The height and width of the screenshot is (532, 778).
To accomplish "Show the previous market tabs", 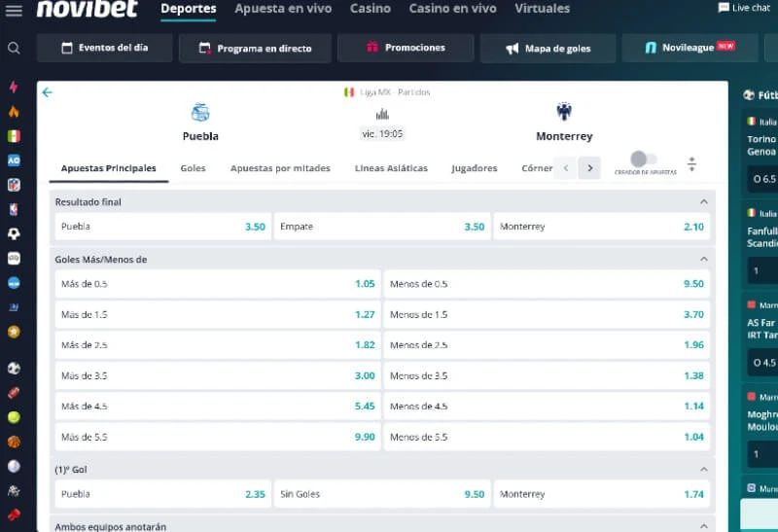I will point(566,167).
